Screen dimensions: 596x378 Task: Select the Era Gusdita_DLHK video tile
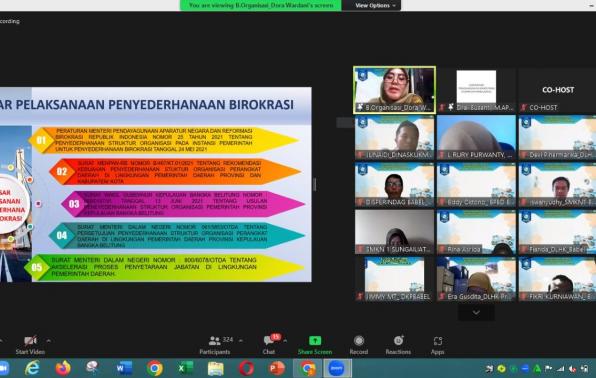[x=476, y=279]
